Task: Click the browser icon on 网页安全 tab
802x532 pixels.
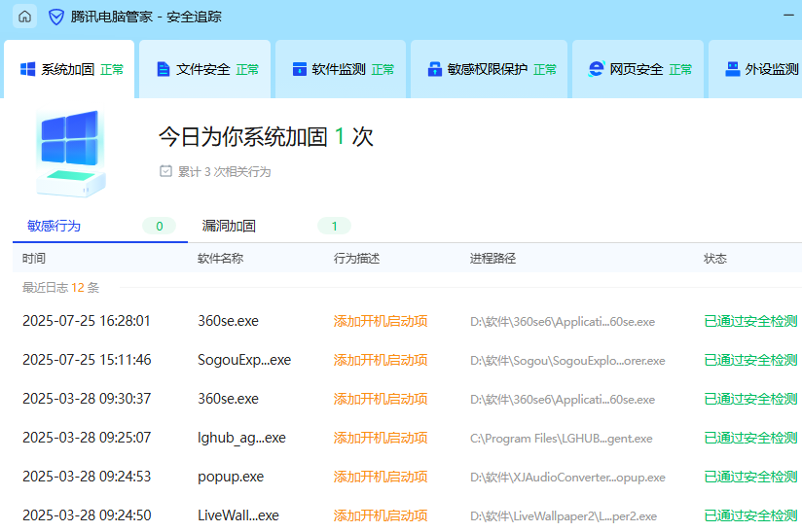Action: (596, 69)
